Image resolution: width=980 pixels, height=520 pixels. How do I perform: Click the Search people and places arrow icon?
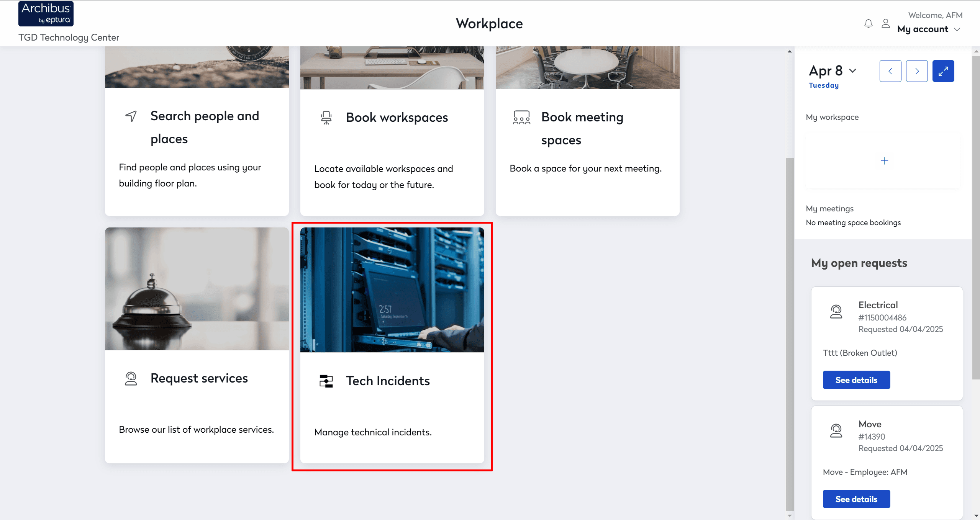coord(131,116)
